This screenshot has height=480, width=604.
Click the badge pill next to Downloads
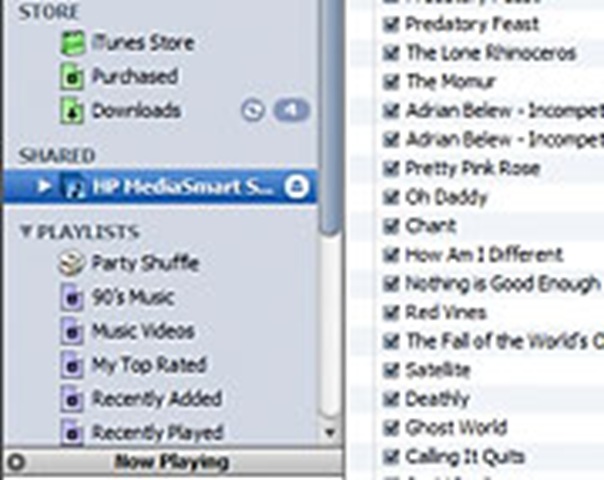point(291,110)
